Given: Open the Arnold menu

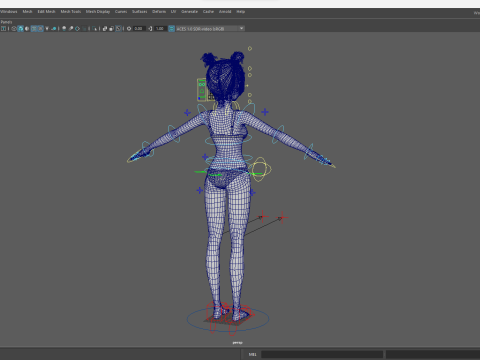Looking at the screenshot, I should click(225, 12).
